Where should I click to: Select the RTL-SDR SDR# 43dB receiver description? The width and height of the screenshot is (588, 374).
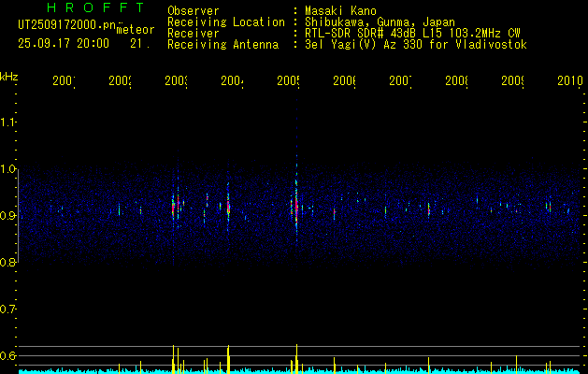point(412,34)
